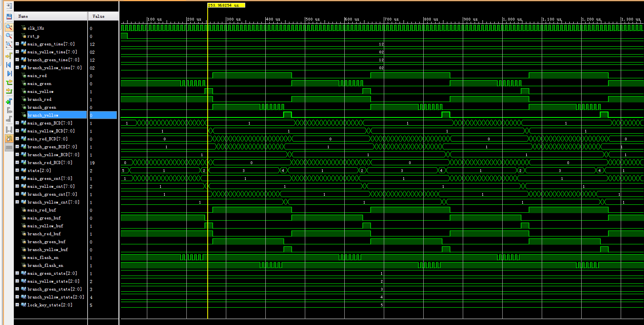The image size is (644, 325).
Task: Click value 19 of branch_red_BCD
Action: click(x=92, y=162)
